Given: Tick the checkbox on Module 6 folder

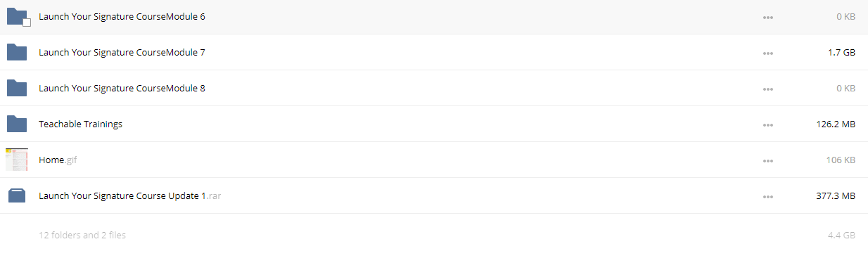Looking at the screenshot, I should [x=27, y=22].
